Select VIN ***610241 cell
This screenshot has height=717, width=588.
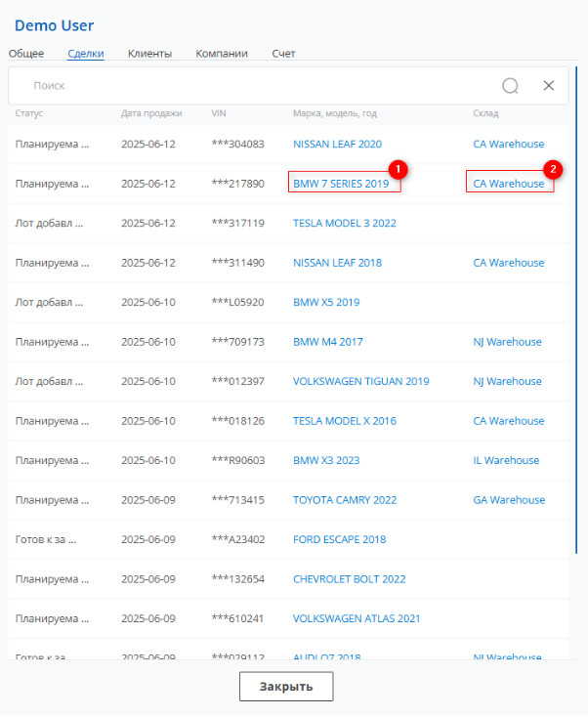[237, 618]
